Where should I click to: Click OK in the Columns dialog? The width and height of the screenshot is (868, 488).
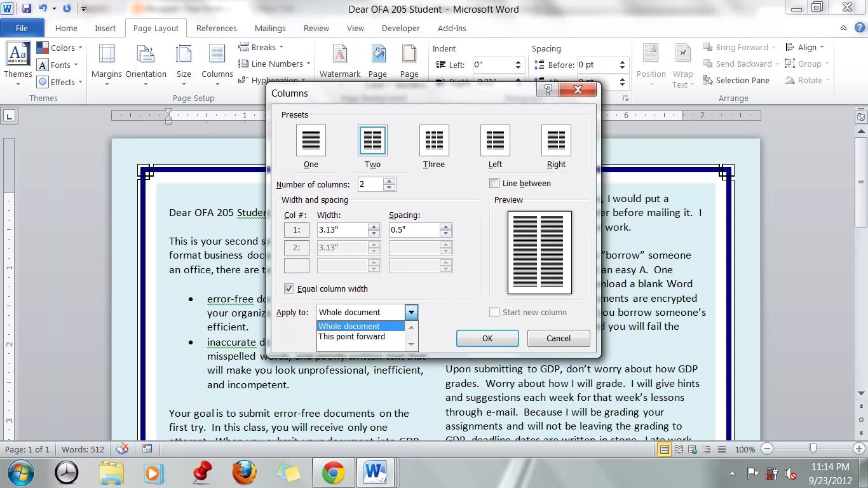487,338
